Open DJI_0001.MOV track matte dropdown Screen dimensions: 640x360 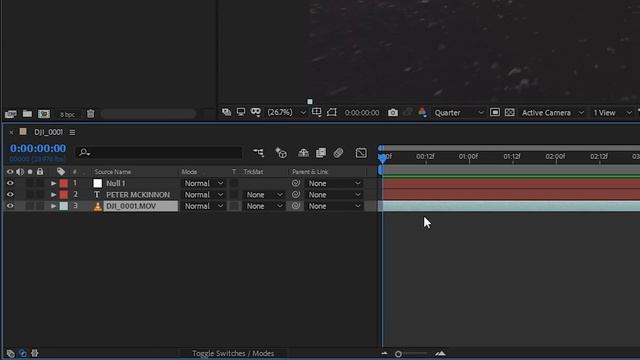click(x=264, y=206)
